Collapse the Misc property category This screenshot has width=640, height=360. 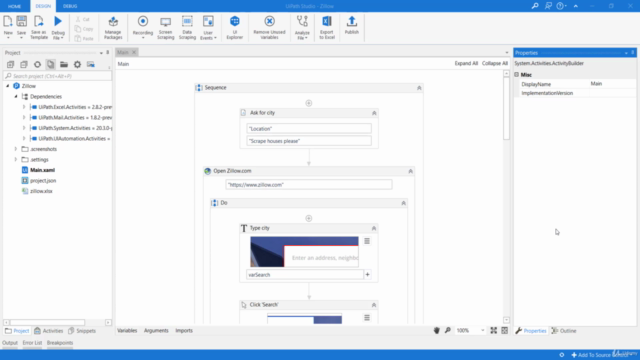click(x=517, y=75)
